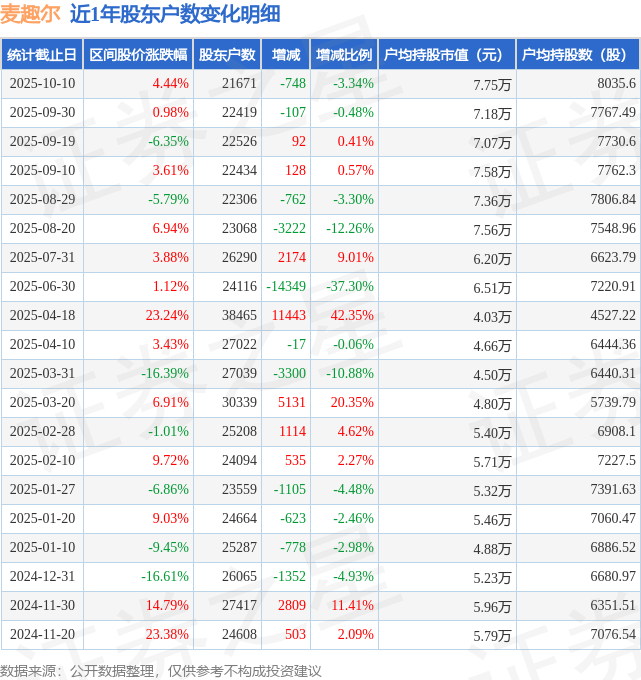Click the 户均持股市值（元） column header
Viewport: 641px width, 680px height.
446,55
